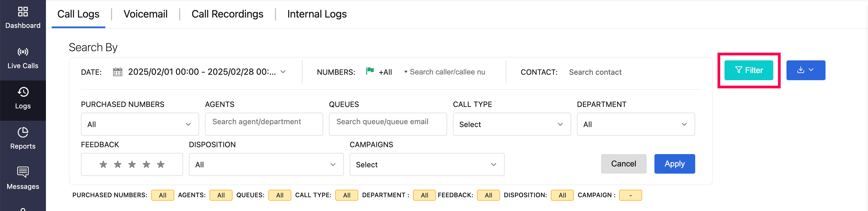The image size is (868, 211).
Task: Select the third feedback star
Action: click(x=132, y=164)
